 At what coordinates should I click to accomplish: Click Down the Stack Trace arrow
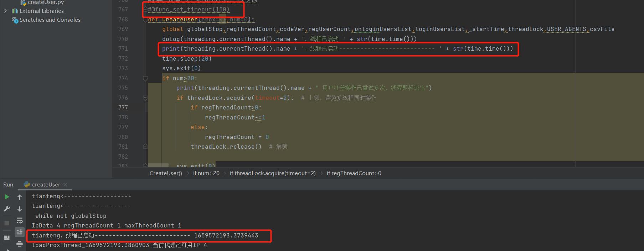pos(20,209)
